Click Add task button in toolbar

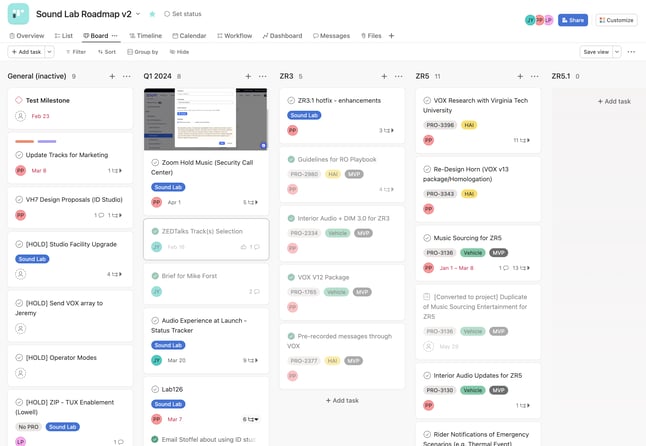point(26,52)
